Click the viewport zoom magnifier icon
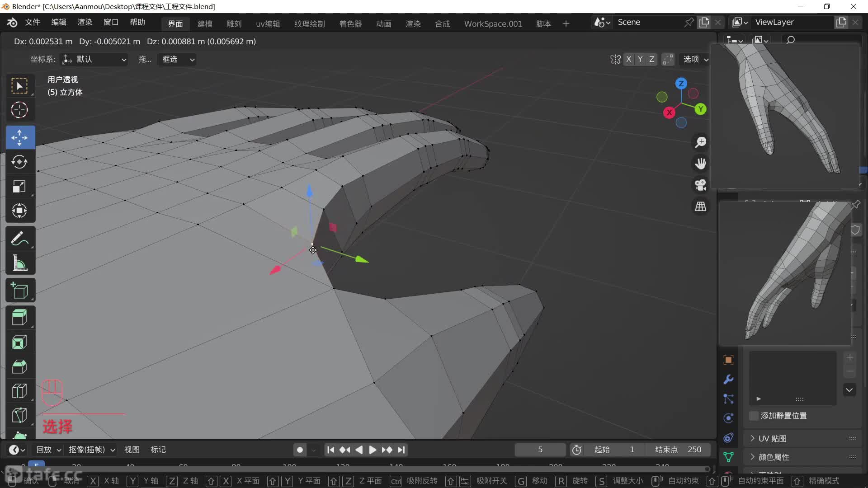 click(x=701, y=142)
